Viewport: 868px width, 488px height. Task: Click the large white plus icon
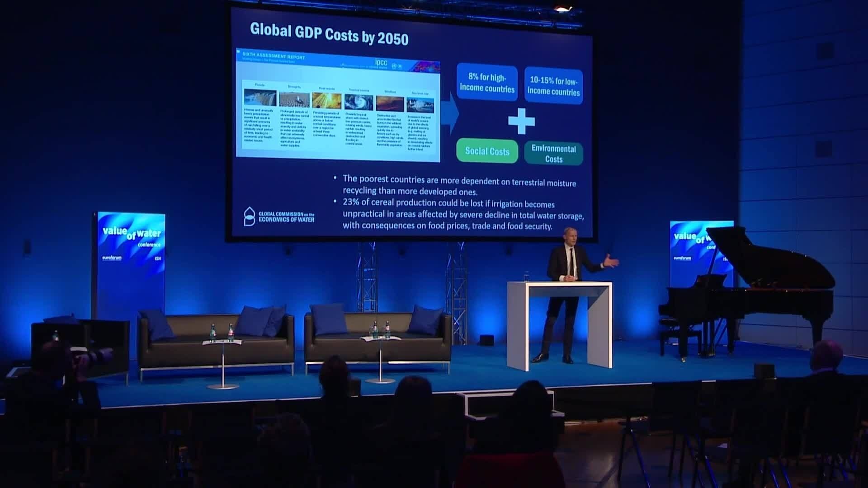click(x=521, y=121)
